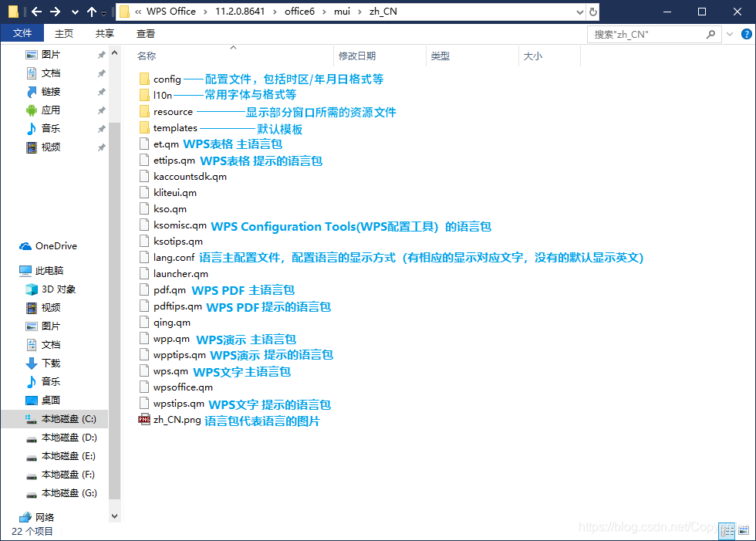Switch to large icons view layout

(744, 532)
